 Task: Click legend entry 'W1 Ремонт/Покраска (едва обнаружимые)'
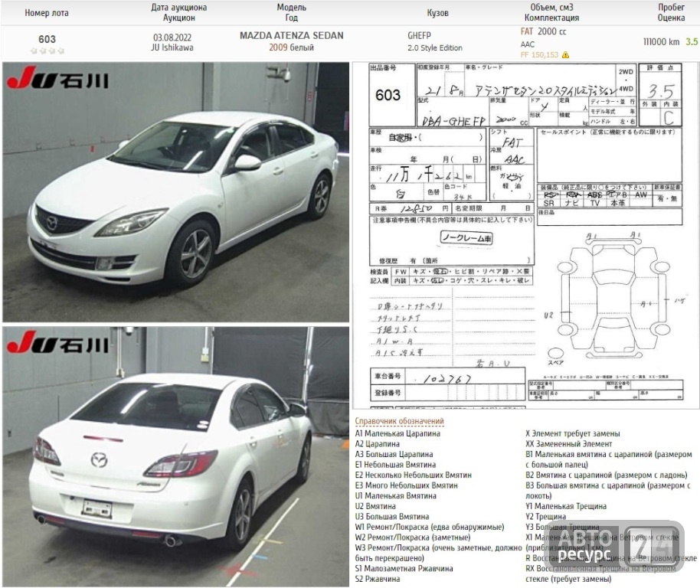(x=430, y=527)
